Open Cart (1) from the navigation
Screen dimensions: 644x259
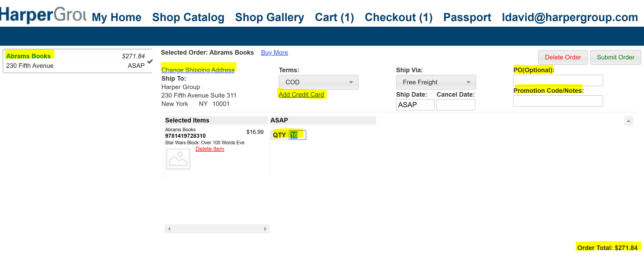coord(334,17)
